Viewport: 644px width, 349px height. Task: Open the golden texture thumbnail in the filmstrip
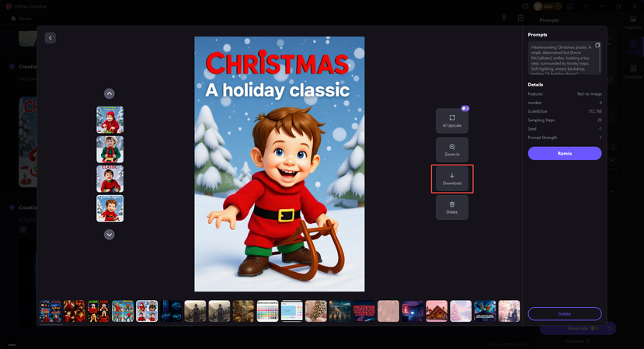tap(244, 311)
